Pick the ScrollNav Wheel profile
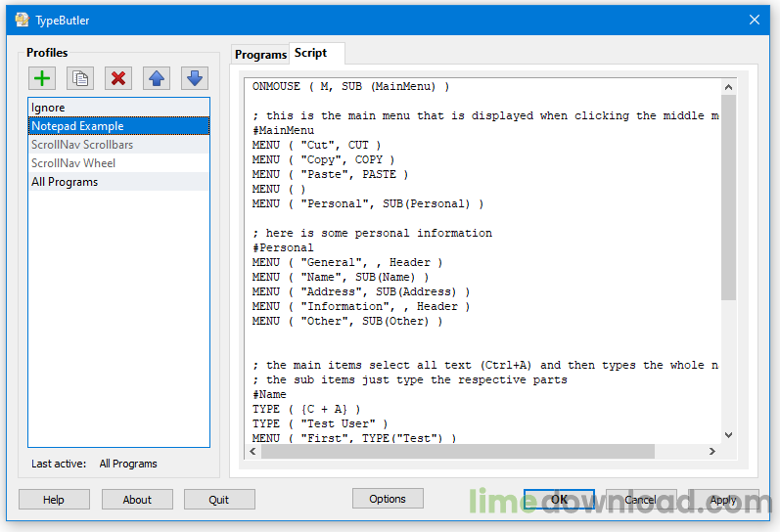 (x=118, y=163)
